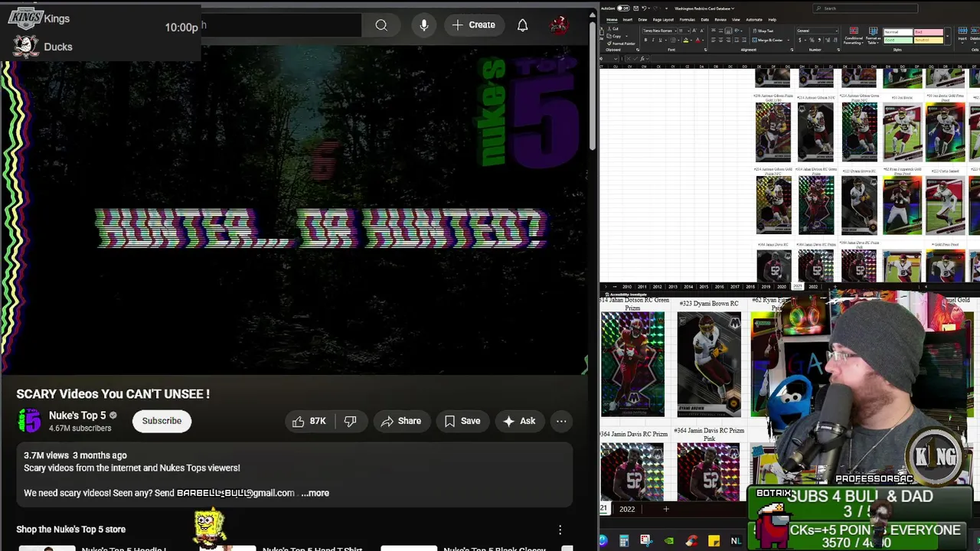This screenshot has height=551, width=980.
Task: Open the Insert tab in Excel
Action: 627,20
